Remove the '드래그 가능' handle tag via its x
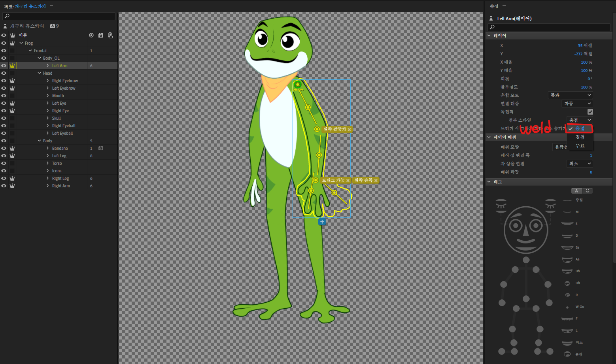This screenshot has height=364, width=616. point(348,180)
